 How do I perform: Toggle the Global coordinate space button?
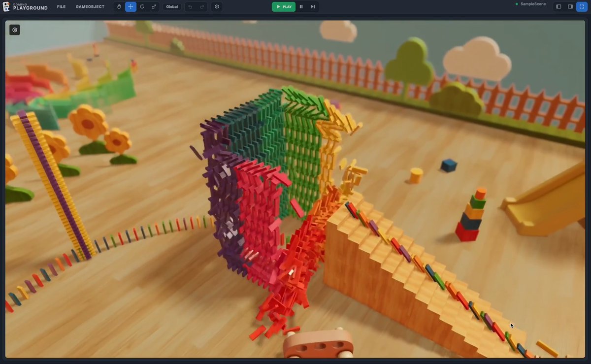172,7
